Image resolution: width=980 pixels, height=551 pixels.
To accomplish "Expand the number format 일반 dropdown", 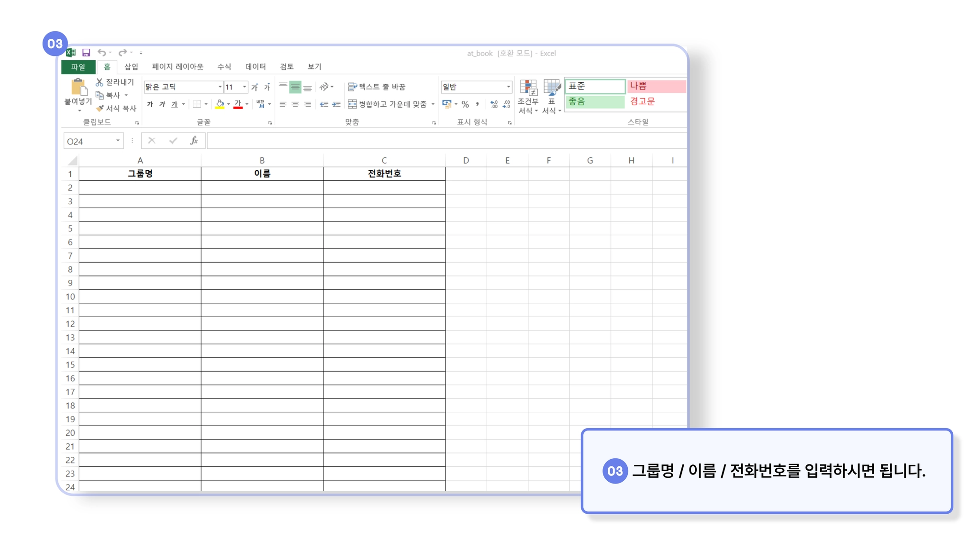I will (x=508, y=87).
